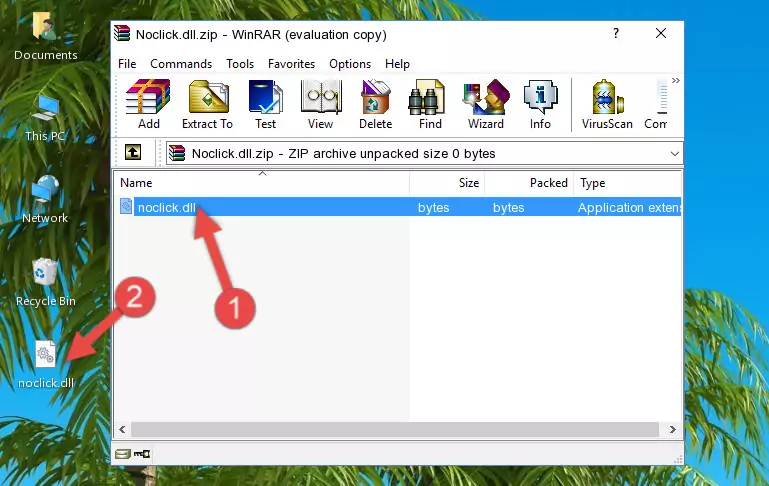
Task: Click the Add archive toolbar icon
Action: coord(148,104)
